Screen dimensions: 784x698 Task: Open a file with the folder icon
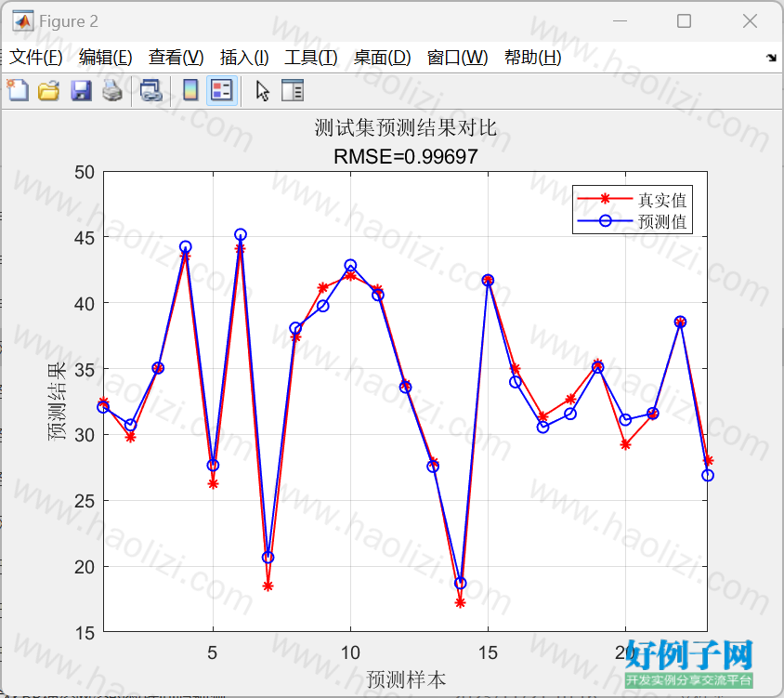[x=49, y=90]
